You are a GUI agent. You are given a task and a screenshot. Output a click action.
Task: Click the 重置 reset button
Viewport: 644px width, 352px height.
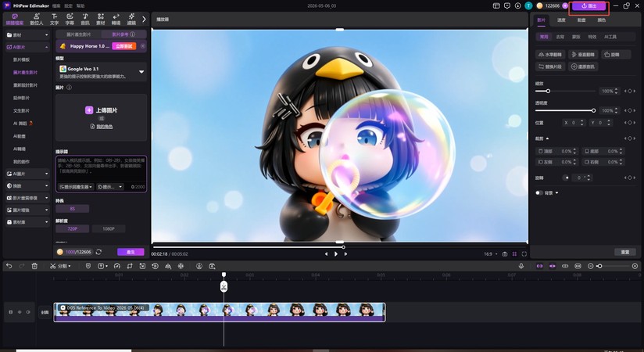pyautogui.click(x=624, y=252)
